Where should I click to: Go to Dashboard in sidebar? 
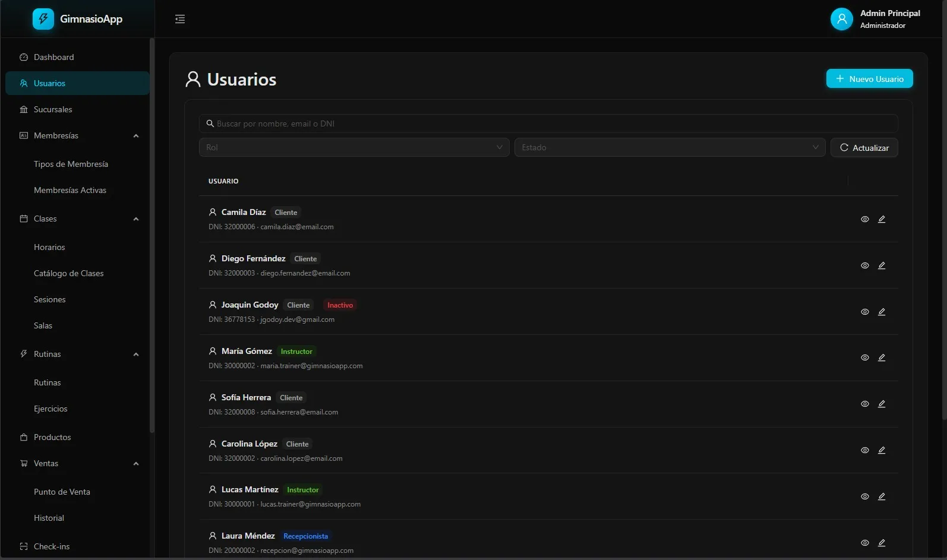54,57
